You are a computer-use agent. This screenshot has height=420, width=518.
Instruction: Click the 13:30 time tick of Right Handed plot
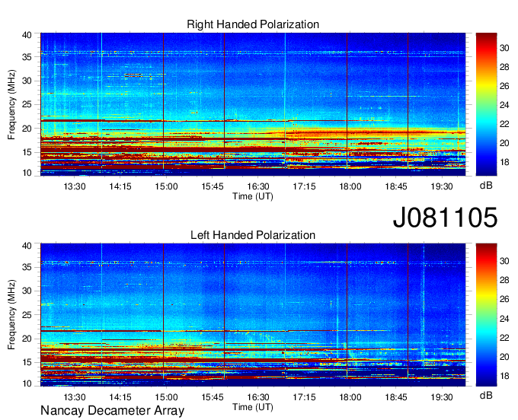(x=75, y=186)
